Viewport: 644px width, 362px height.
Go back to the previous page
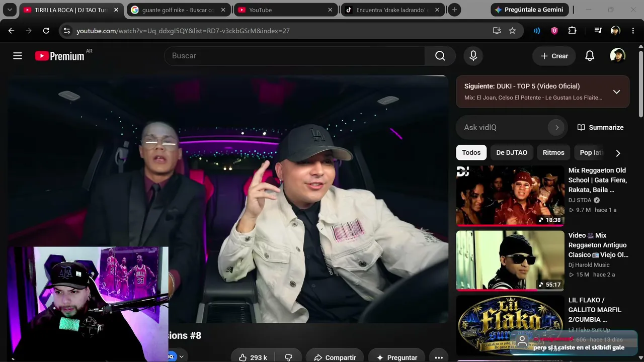pos(11,31)
